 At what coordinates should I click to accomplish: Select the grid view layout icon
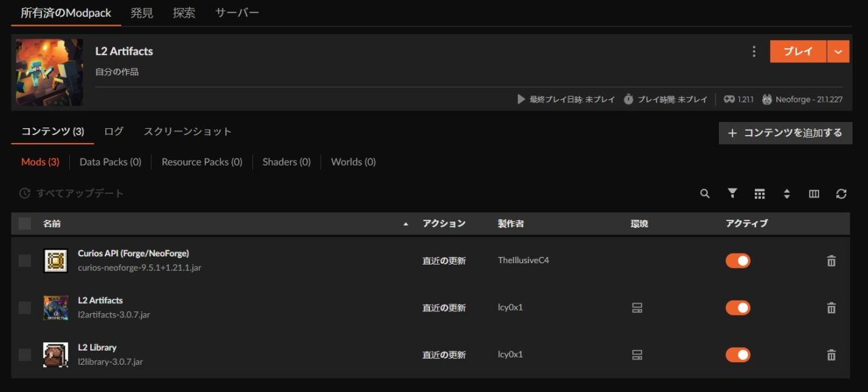(x=759, y=193)
